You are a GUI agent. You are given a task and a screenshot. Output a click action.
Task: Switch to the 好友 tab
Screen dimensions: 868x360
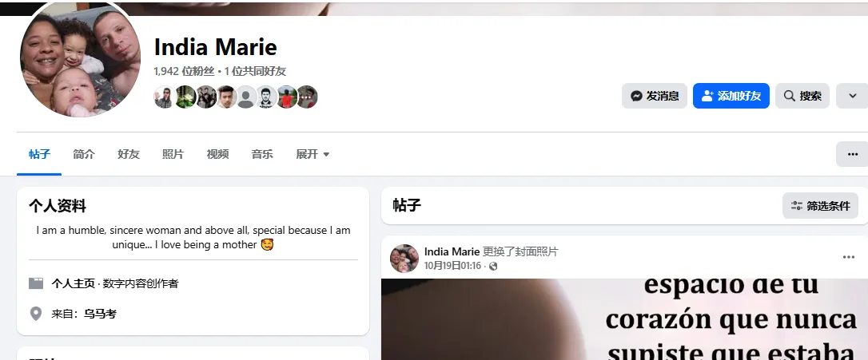(x=129, y=154)
